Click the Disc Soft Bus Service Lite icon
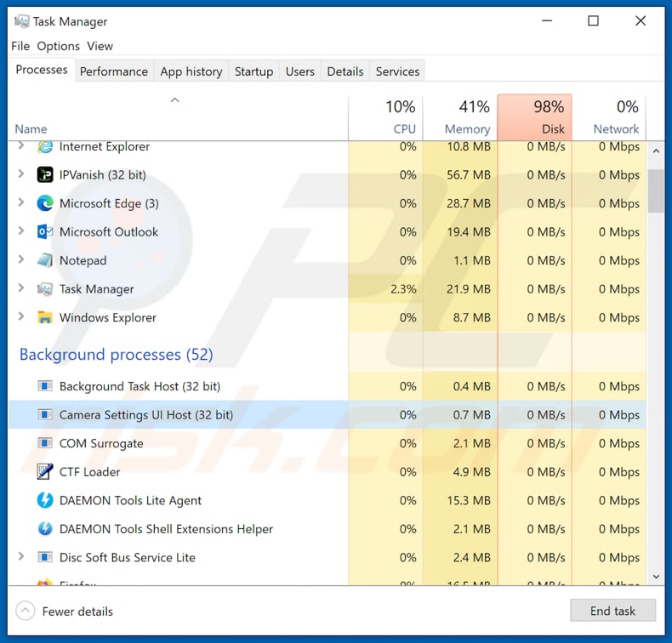 point(45,557)
